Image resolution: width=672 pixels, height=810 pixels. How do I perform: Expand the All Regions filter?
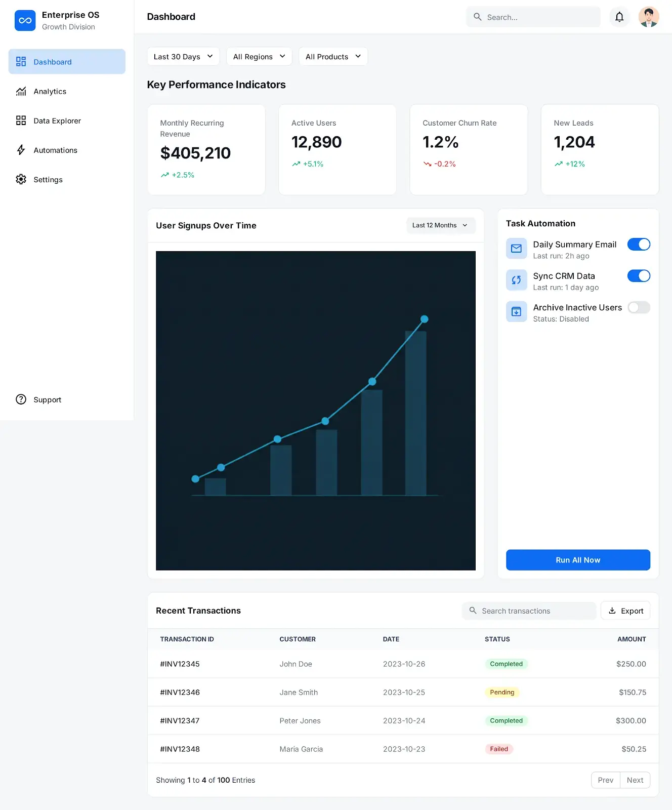[259, 56]
